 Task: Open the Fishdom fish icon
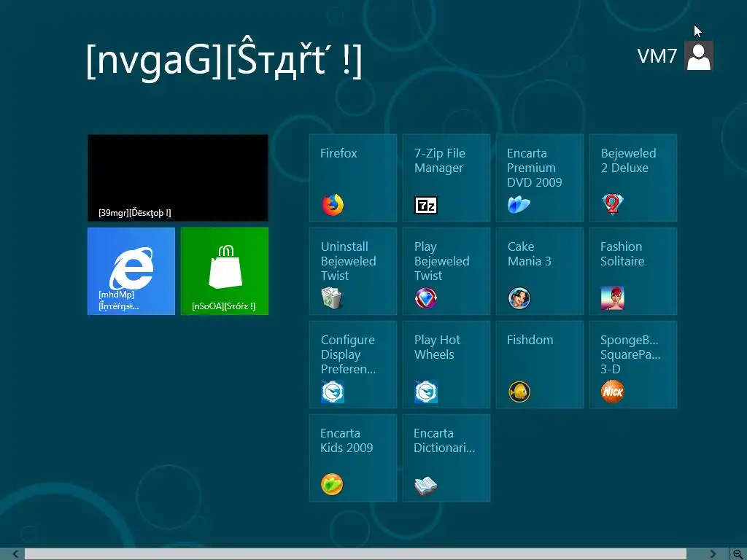click(519, 392)
